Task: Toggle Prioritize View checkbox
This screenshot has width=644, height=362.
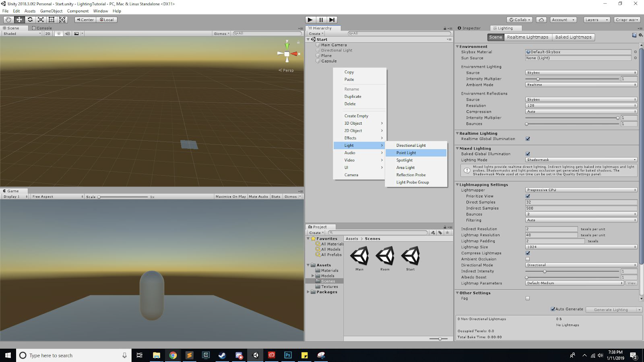Action: point(528,196)
